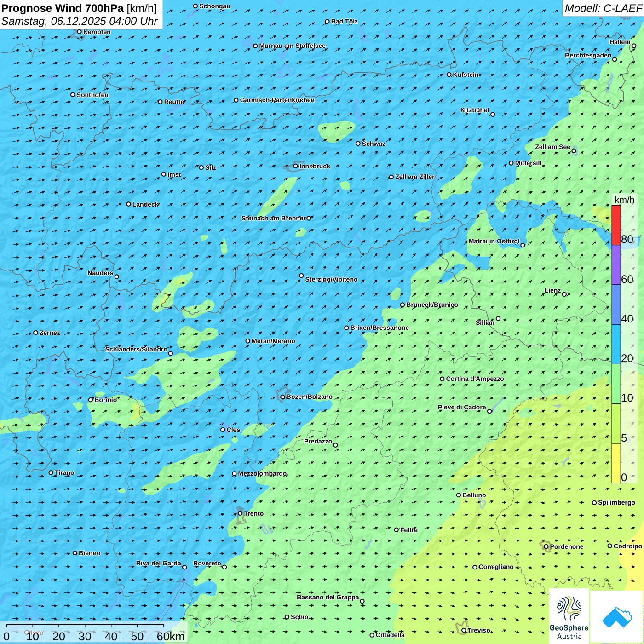This screenshot has height=644, width=644.
Task: Click the date 'Samstag, 06.12.2025 04:00 Uhr'
Action: 80,21
